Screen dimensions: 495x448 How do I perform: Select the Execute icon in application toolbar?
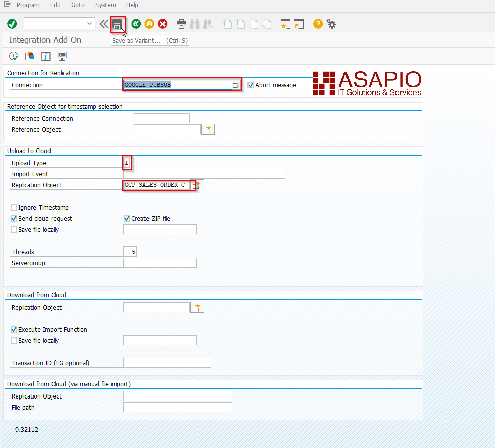coord(13,56)
